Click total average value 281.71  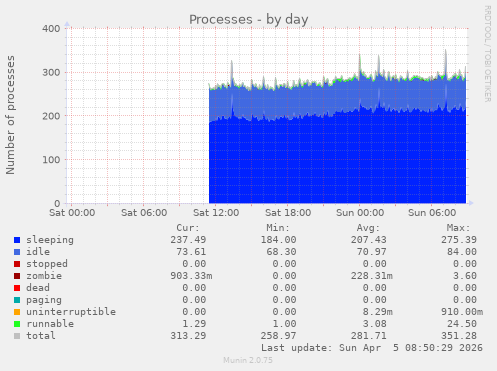point(368,336)
